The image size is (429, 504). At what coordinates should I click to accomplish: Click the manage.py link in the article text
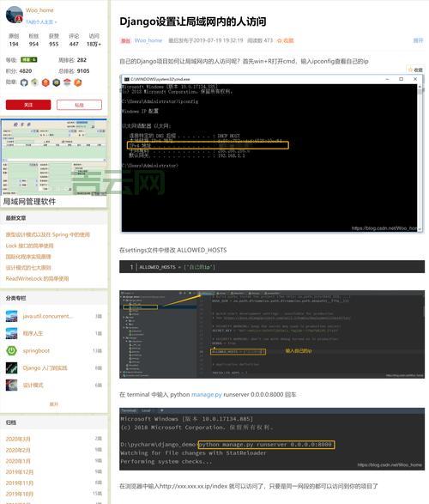(x=207, y=394)
